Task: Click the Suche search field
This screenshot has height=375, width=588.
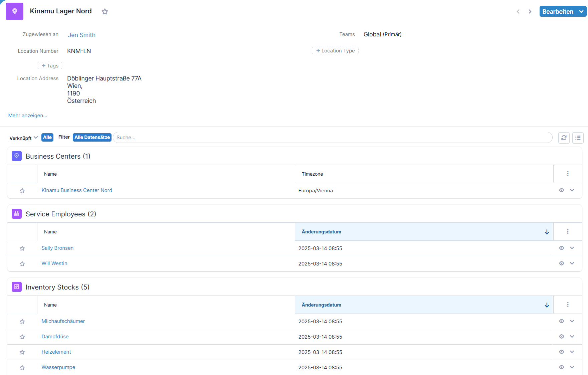Action: tap(333, 138)
